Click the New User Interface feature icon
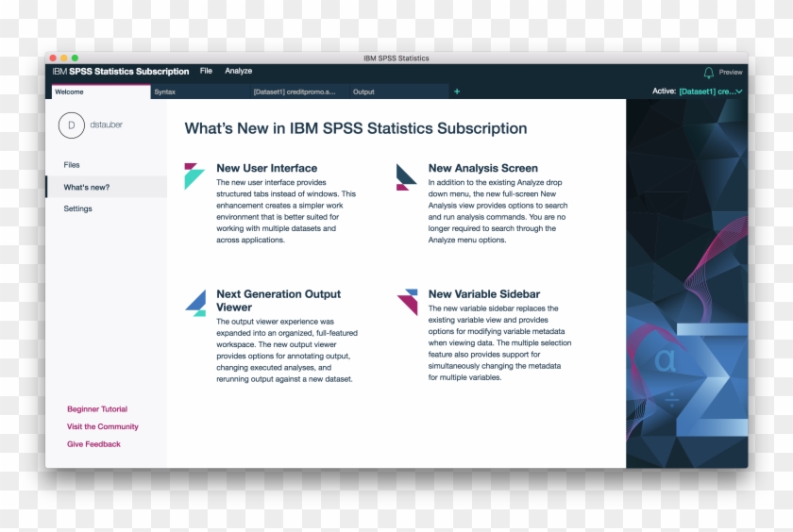793x532 pixels. click(194, 175)
